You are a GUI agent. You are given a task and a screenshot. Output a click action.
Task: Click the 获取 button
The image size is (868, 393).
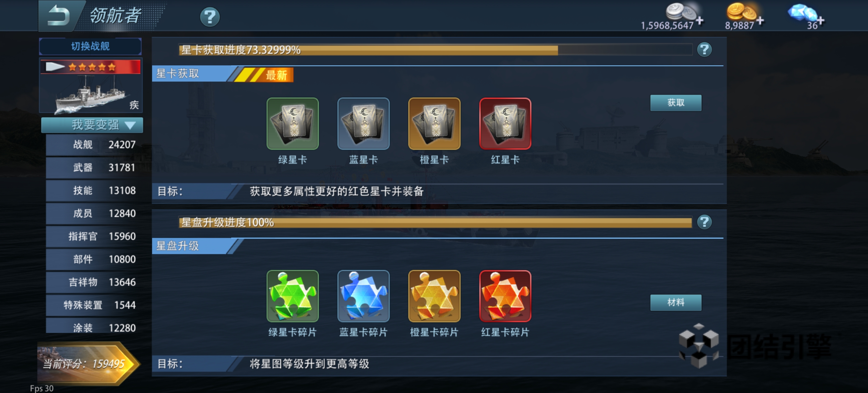(x=676, y=102)
